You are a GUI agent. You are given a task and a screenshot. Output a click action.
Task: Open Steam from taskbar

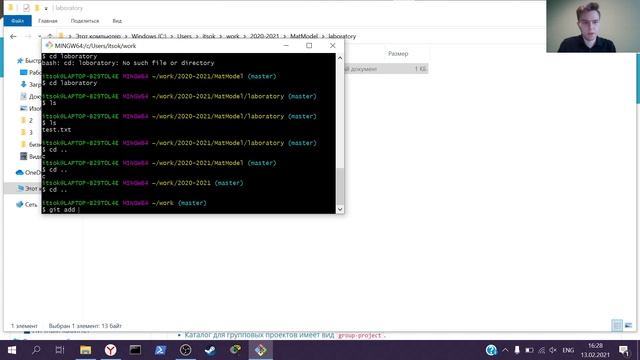211,350
